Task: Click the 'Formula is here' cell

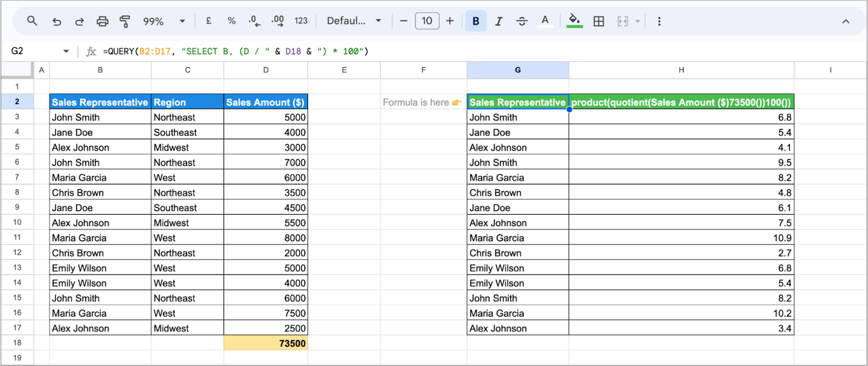Action: 423,102
